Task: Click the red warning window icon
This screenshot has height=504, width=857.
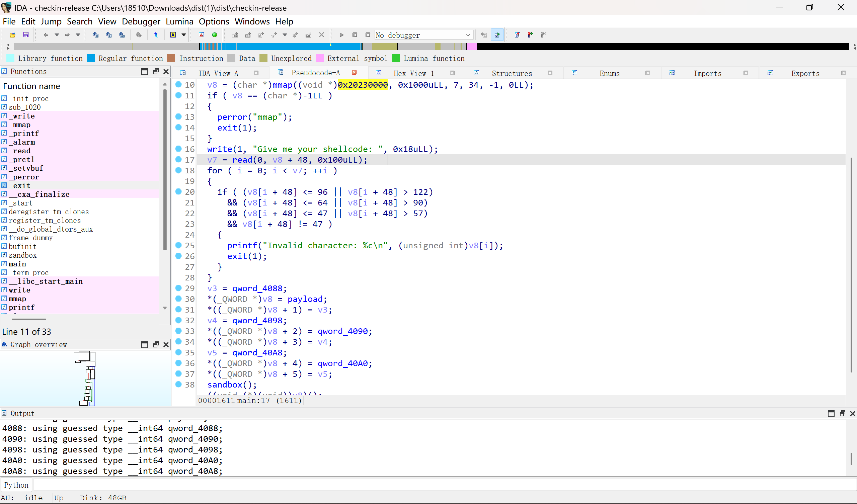Action: tap(201, 35)
